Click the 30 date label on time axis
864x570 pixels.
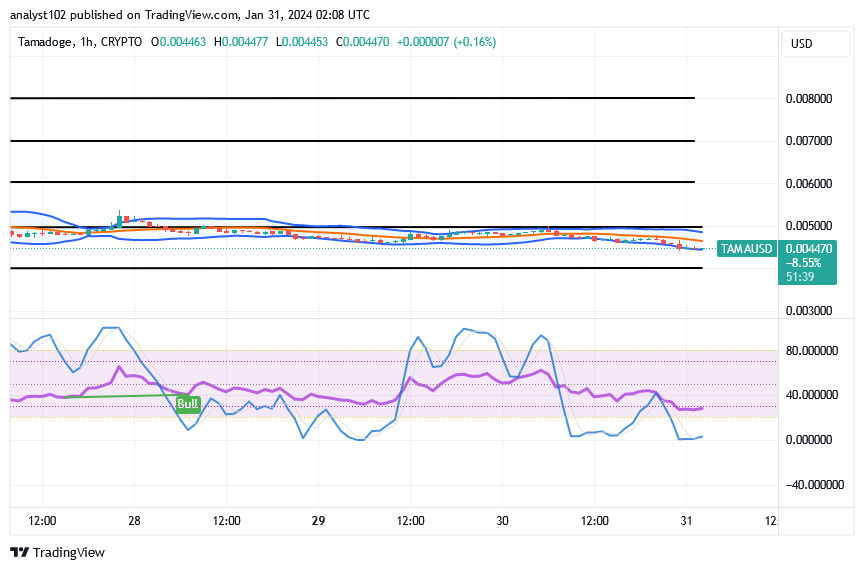point(502,520)
